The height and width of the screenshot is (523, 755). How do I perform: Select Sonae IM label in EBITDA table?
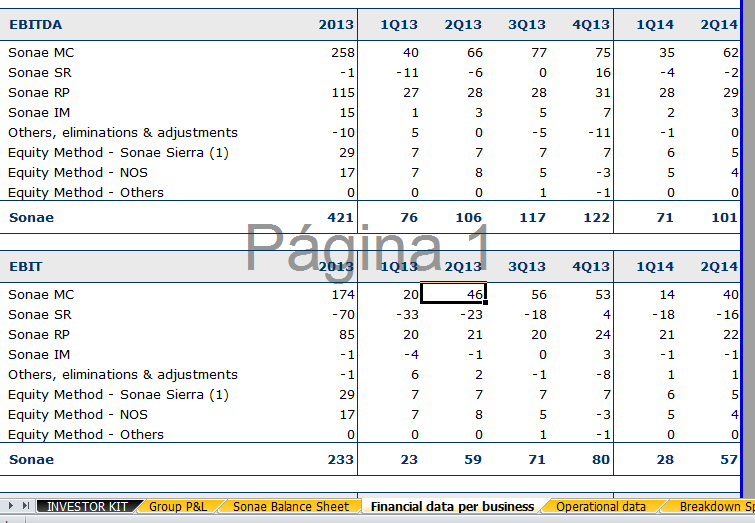tap(39, 113)
